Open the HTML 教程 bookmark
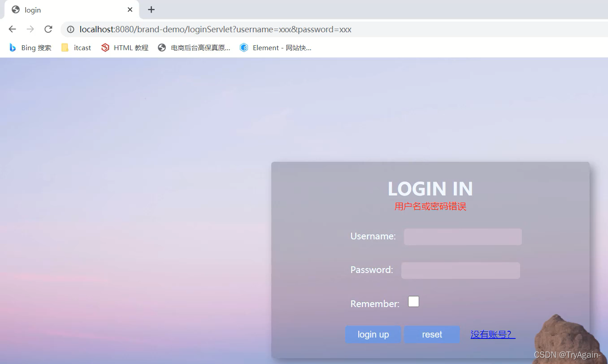Viewport: 608px width, 364px height. (125, 48)
